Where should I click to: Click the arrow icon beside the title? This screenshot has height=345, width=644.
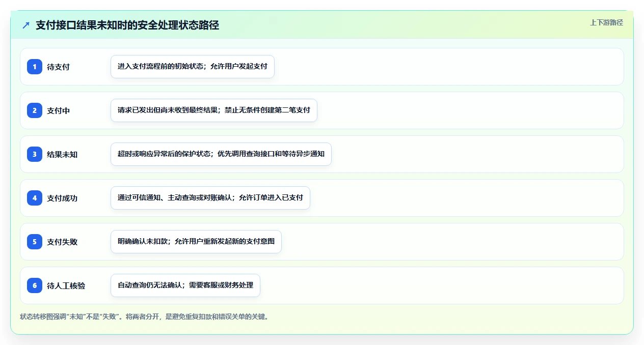26,25
